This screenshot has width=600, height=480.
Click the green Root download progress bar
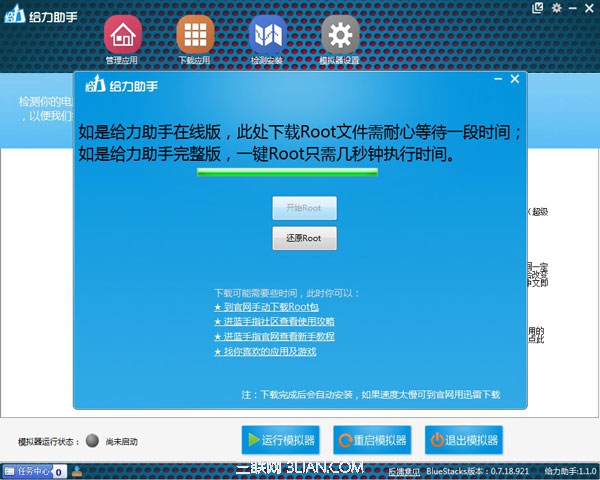(287, 172)
